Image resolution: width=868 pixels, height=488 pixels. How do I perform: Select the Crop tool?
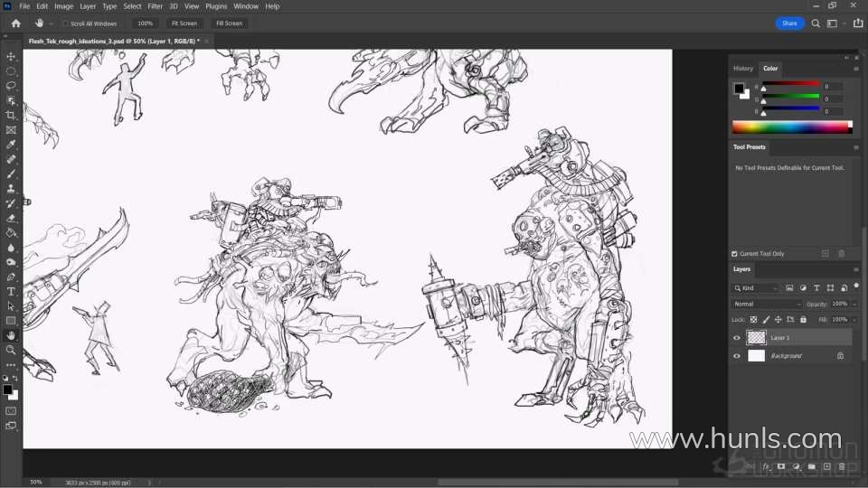click(11, 115)
